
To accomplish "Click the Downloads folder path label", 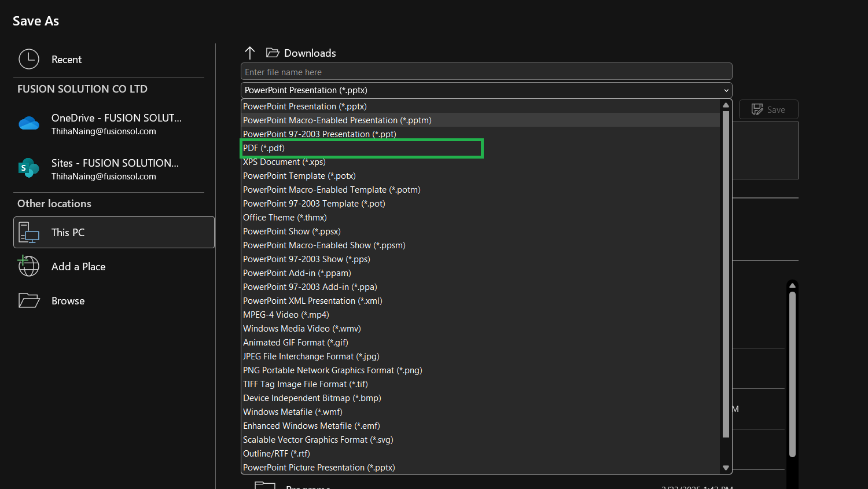I will click(x=310, y=53).
